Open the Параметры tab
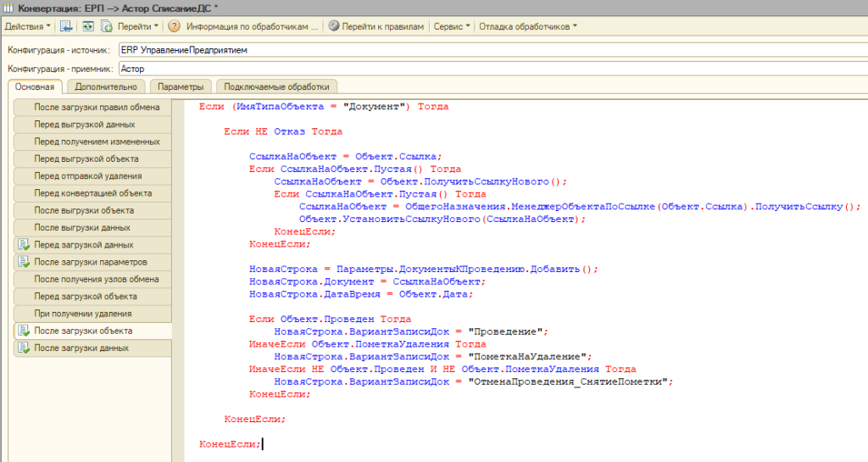868x462 pixels. pyautogui.click(x=181, y=86)
